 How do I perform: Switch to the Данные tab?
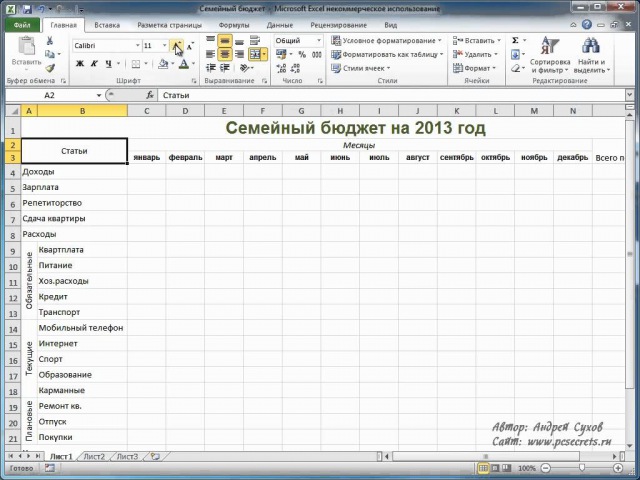pyautogui.click(x=280, y=25)
